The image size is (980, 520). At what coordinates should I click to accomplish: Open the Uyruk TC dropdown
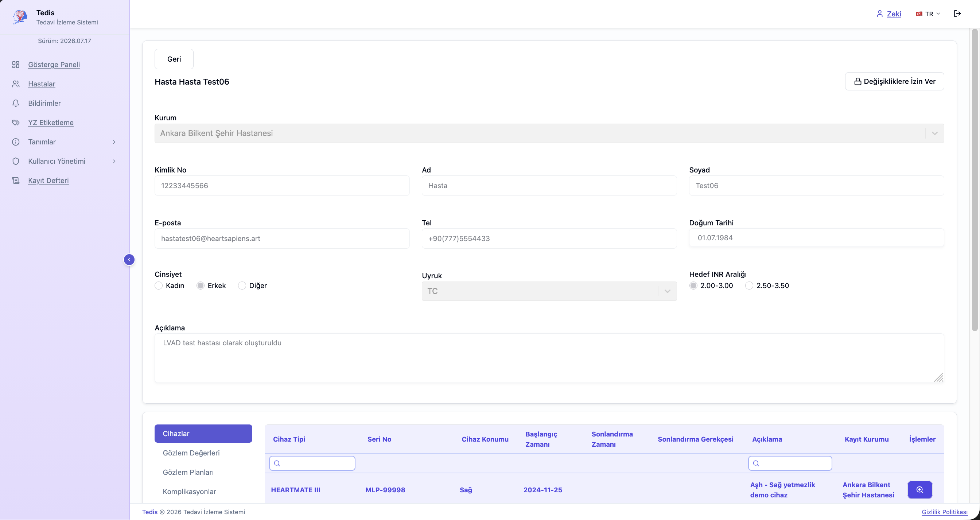[549, 291]
